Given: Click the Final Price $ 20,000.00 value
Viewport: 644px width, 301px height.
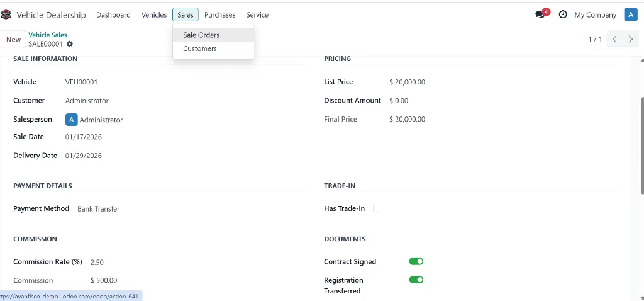Looking at the screenshot, I should pos(407,119).
